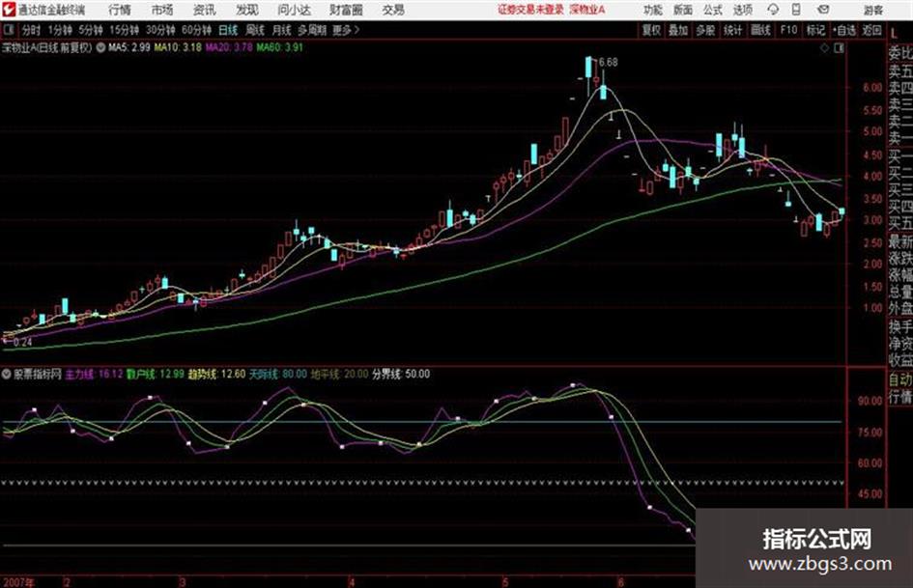Image resolution: width=913 pixels, height=588 pixels.
Task: Click the customer service headset icon
Action: pyautogui.click(x=773, y=10)
